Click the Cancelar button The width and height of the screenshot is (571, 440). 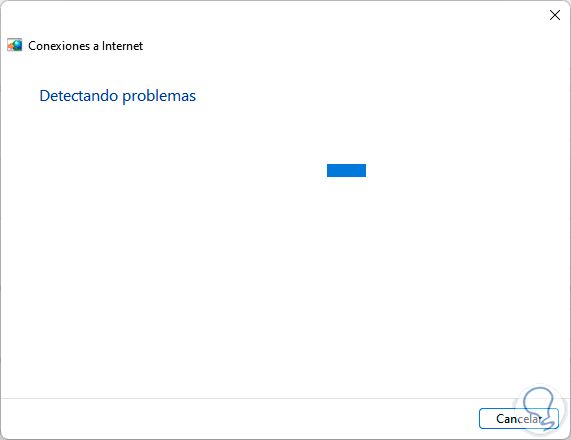coord(519,419)
